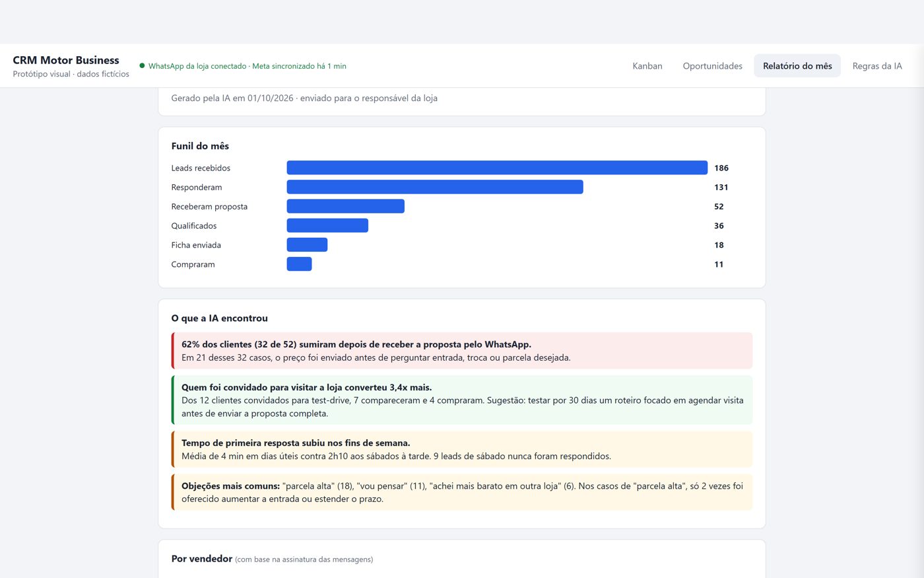Click the Responderam funnel bar
The height and width of the screenshot is (578, 924).
pyautogui.click(x=435, y=187)
